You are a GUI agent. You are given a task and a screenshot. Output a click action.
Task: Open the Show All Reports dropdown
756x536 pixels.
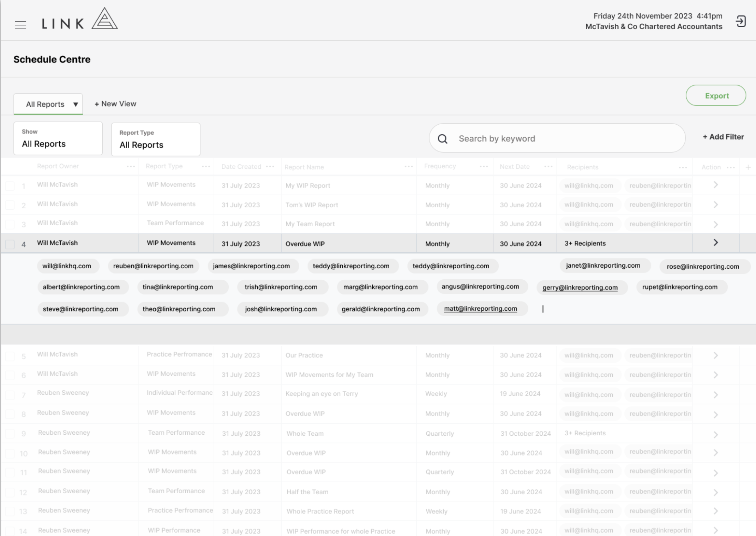coord(58,138)
